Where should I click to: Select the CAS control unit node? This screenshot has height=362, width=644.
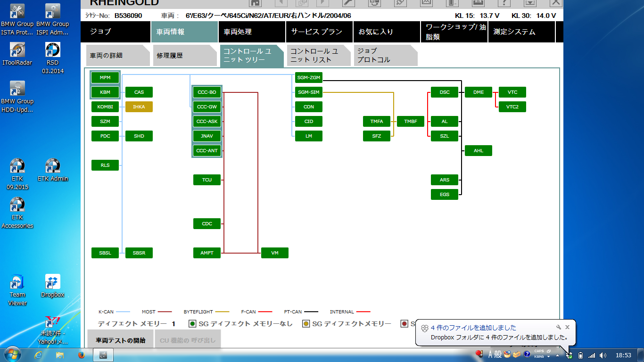[x=139, y=92]
